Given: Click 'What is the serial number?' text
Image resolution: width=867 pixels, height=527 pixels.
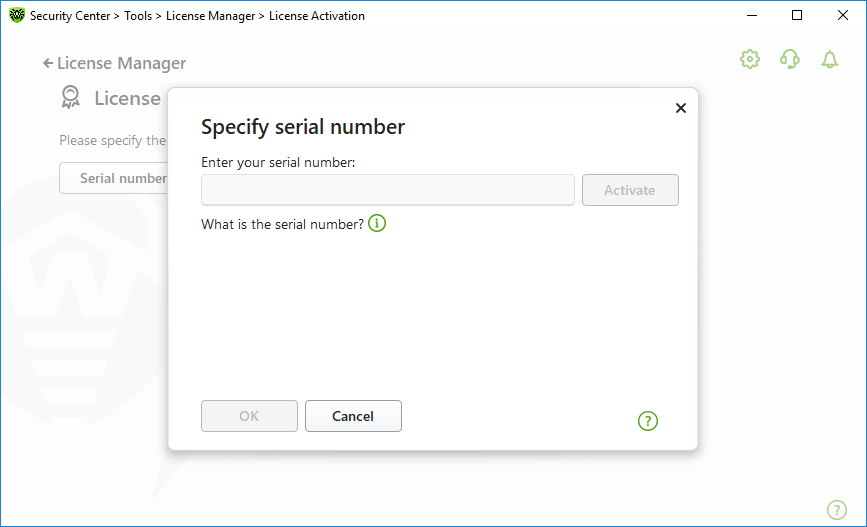Looking at the screenshot, I should click(283, 224).
